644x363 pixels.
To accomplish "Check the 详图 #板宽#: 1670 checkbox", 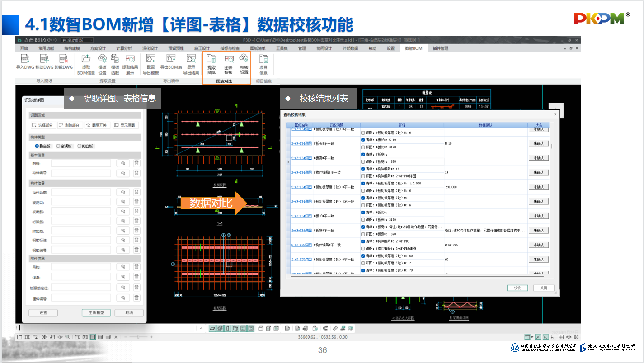I will click(x=363, y=161).
